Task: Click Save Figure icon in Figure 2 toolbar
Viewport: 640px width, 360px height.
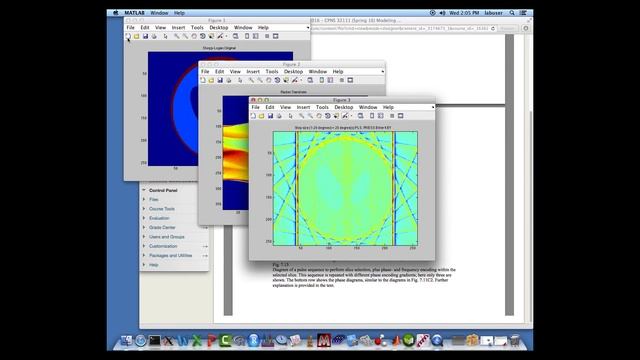Action: 220,80
